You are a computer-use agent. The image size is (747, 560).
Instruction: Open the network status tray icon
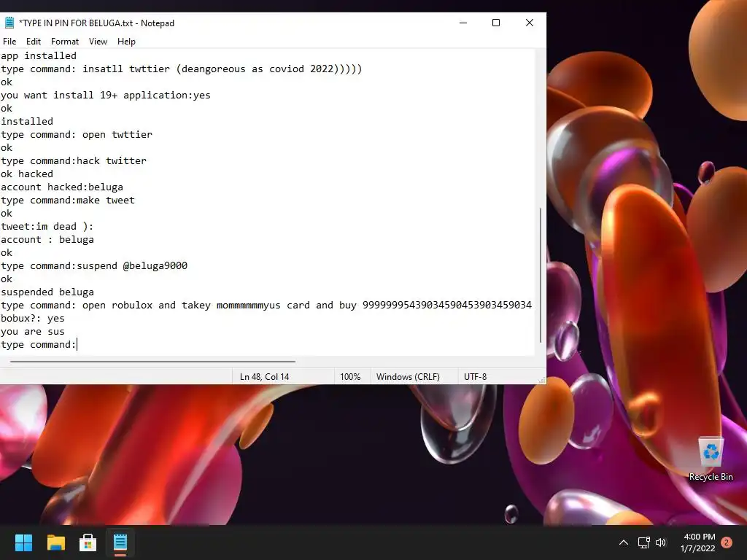click(643, 542)
